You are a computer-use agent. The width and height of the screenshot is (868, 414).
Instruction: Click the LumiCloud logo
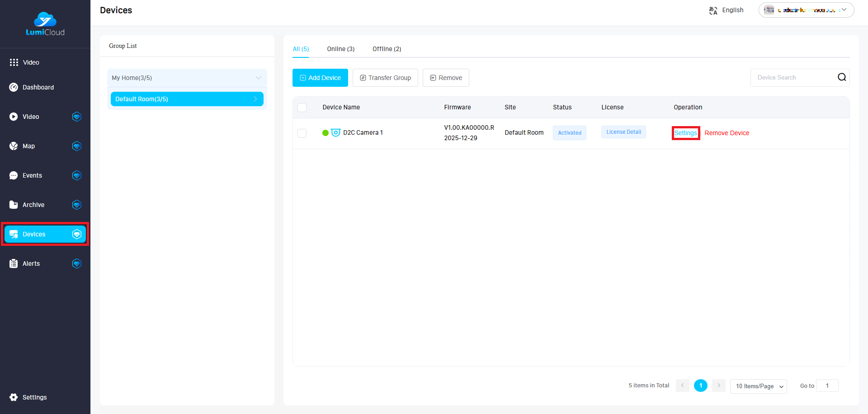[45, 24]
